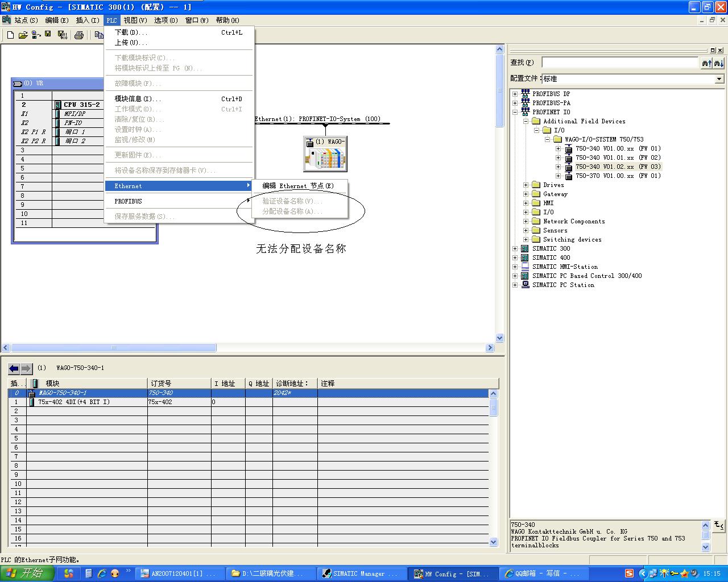Click the Save floppy disk icon
The width and height of the screenshot is (728, 582).
point(48,35)
